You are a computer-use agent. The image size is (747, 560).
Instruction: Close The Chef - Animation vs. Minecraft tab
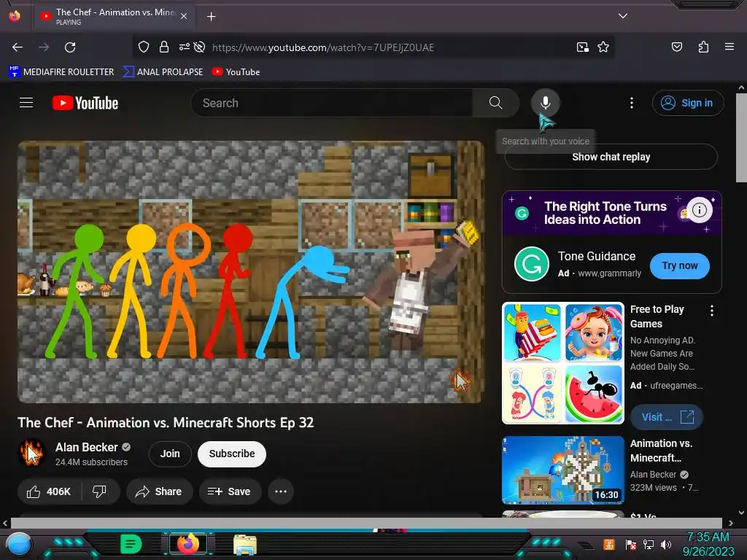(x=184, y=16)
